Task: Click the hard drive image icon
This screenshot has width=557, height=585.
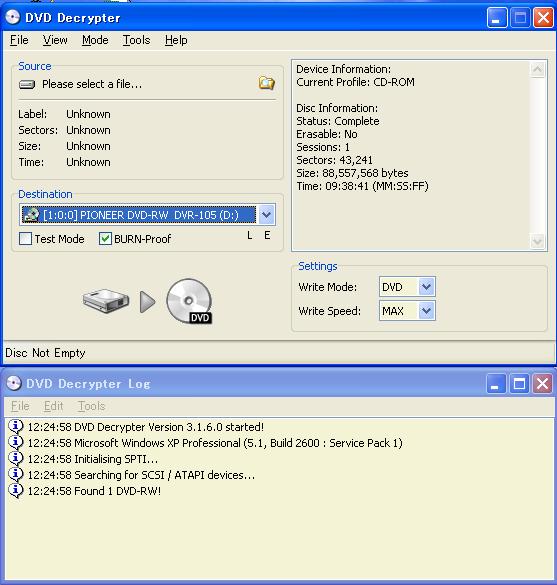Action: point(106,300)
